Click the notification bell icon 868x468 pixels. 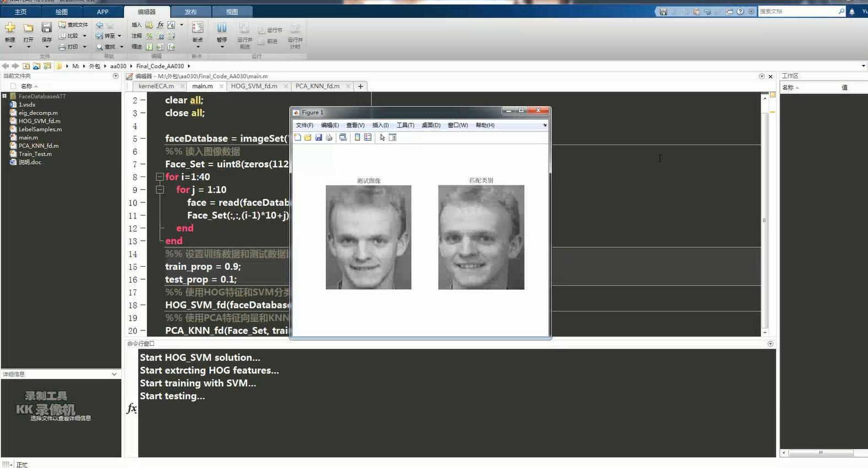coord(852,12)
